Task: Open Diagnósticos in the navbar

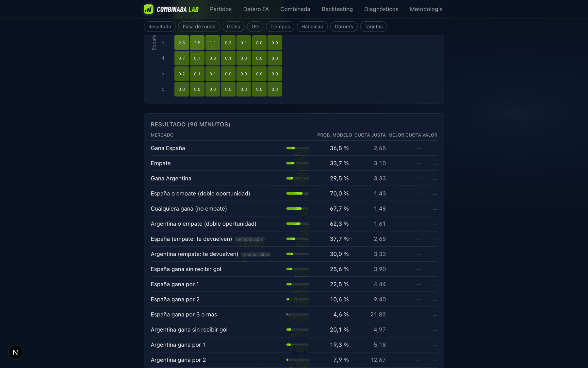Action: tap(381, 9)
